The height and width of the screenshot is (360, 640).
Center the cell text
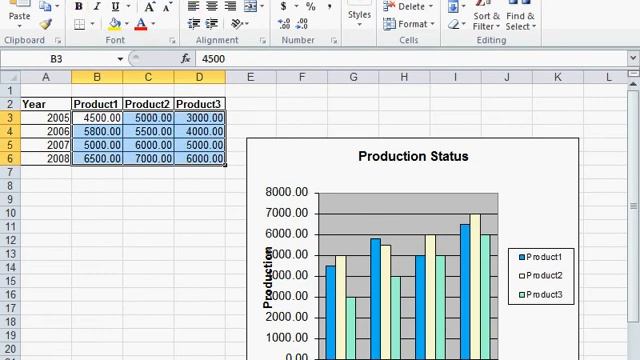tap(212, 6)
